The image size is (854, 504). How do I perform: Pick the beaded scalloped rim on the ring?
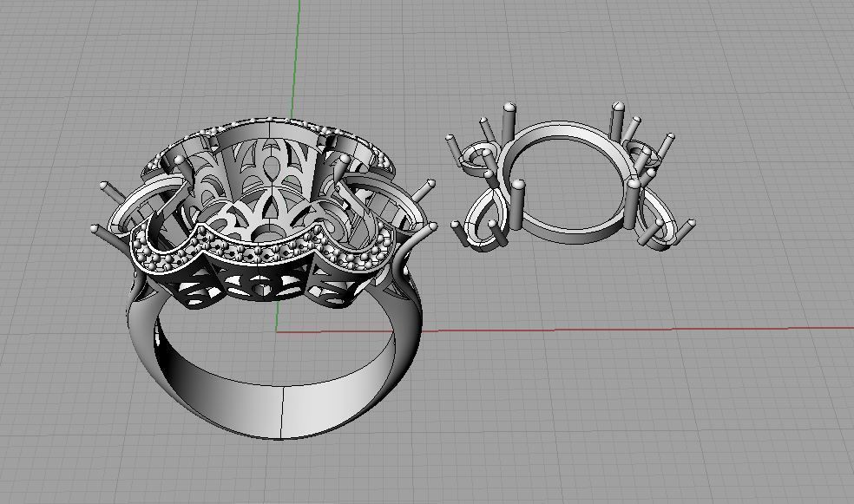point(261,252)
